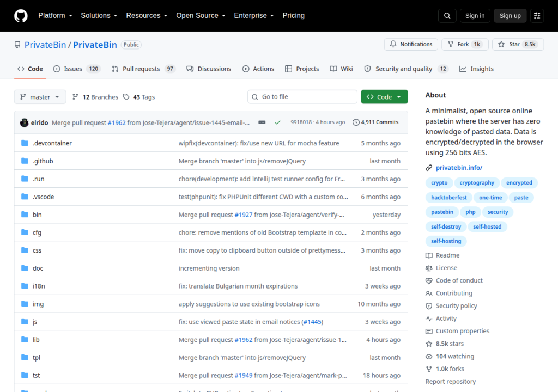Click the folder icon next to css

pos(25,250)
